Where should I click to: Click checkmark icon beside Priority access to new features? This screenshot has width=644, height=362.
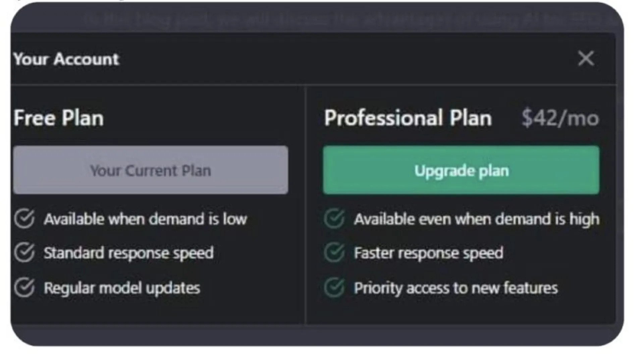[x=334, y=288]
